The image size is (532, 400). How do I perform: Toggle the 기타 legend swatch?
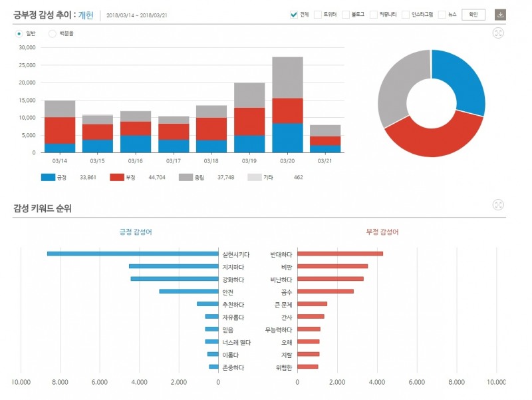pyautogui.click(x=255, y=177)
